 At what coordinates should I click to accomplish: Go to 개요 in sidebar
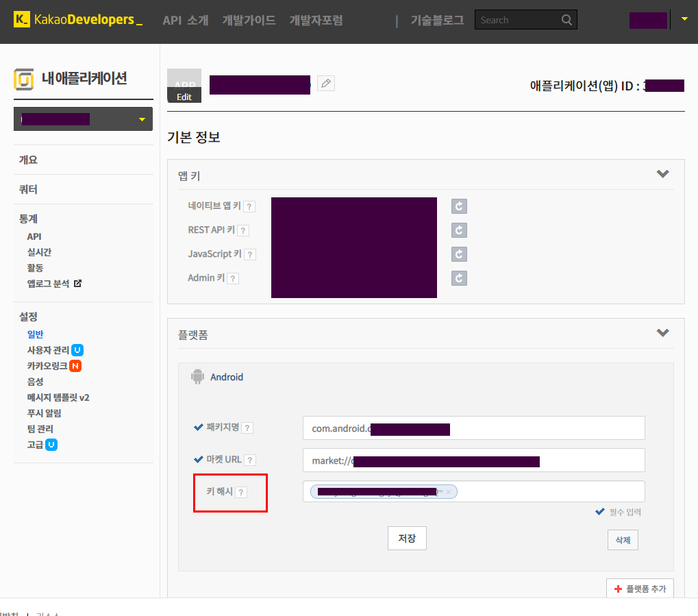click(x=28, y=160)
